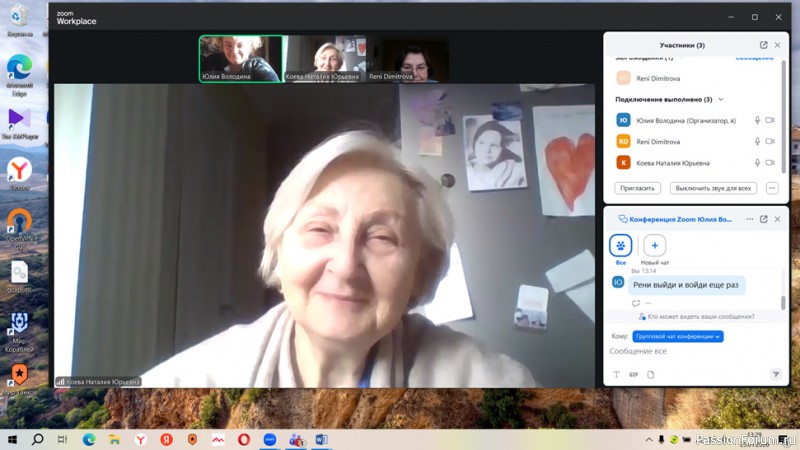
Task: Click the send message icon
Action: 775,375
